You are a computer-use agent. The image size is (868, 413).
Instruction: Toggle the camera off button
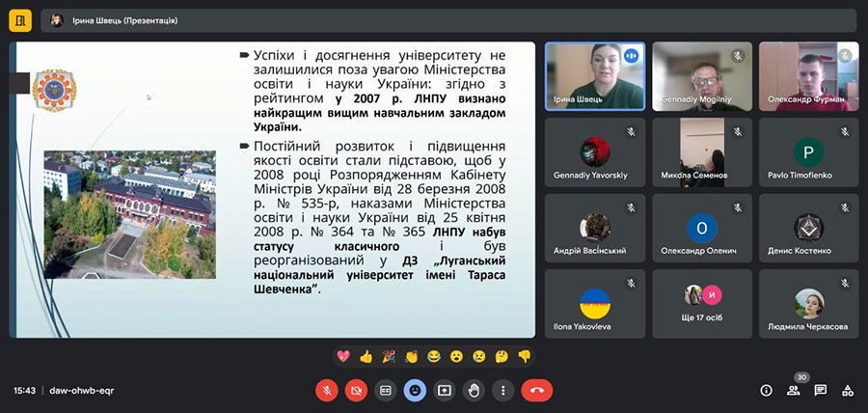[356, 390]
